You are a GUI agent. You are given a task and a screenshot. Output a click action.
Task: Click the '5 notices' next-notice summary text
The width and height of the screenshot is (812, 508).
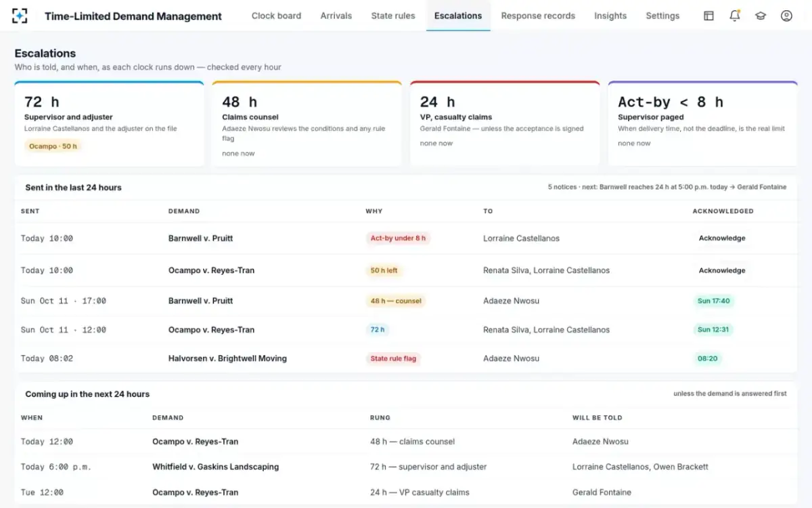tap(667, 187)
